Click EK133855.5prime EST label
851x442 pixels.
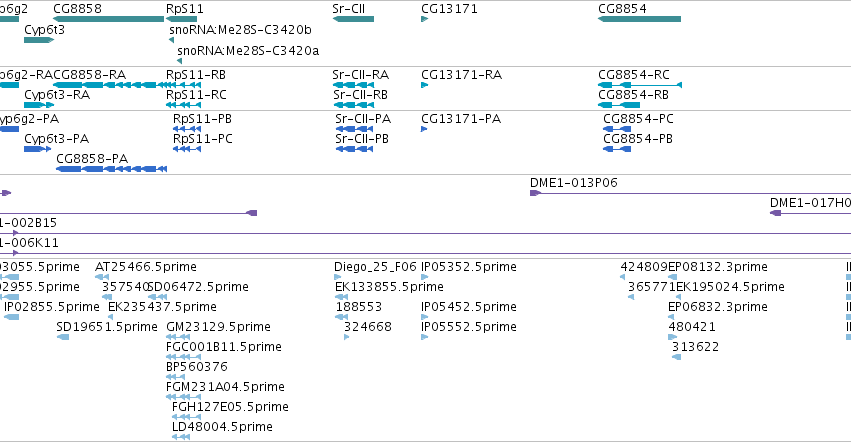click(389, 286)
